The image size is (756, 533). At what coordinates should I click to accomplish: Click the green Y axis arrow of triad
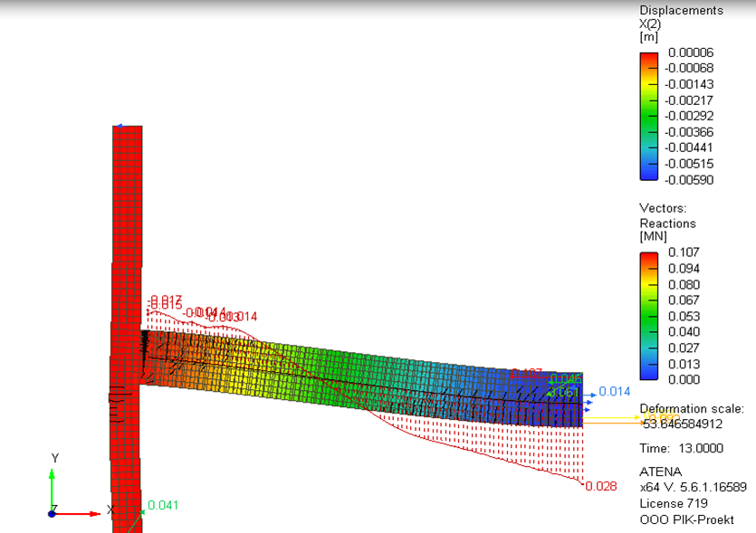pyautogui.click(x=52, y=490)
